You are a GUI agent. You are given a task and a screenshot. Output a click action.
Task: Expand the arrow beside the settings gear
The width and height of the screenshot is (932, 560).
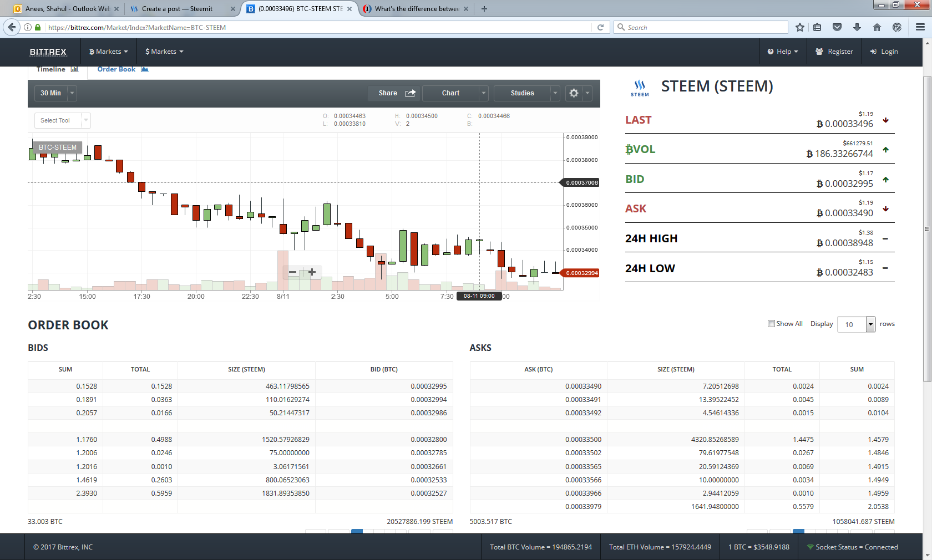[587, 93]
